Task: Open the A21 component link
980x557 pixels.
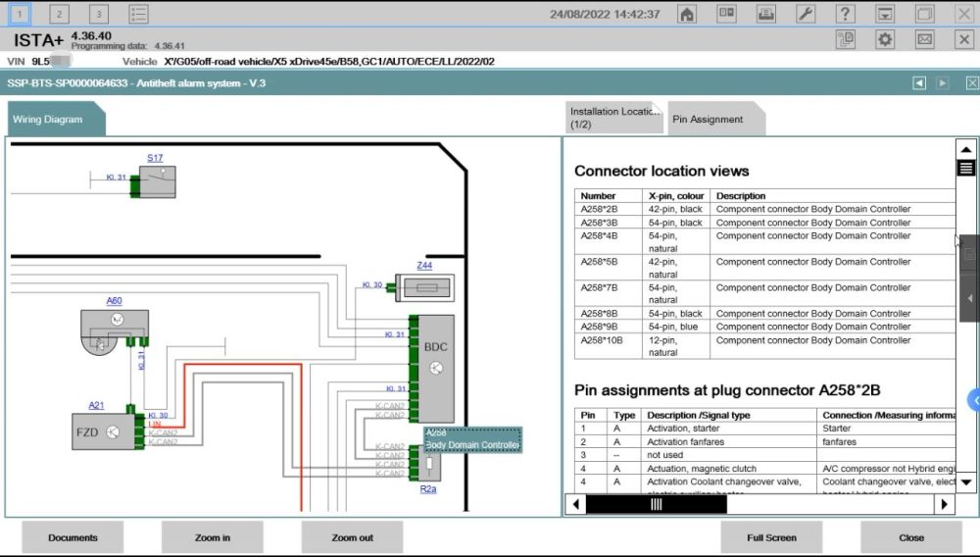Action: (x=96, y=405)
